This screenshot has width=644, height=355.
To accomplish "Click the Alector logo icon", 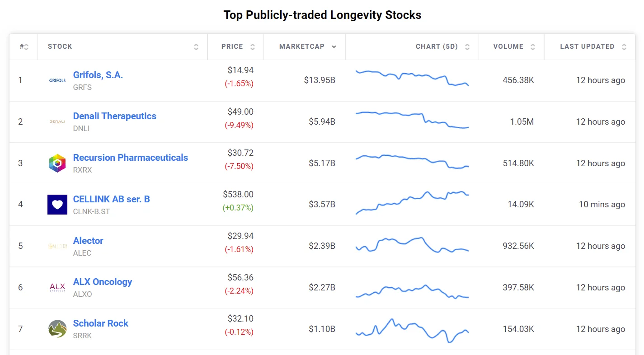I will [x=57, y=246].
